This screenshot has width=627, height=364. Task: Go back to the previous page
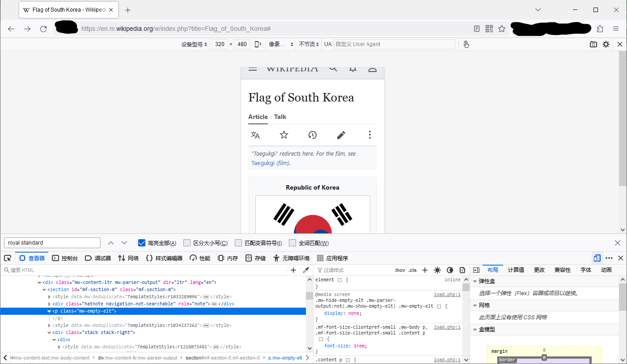pos(11,29)
